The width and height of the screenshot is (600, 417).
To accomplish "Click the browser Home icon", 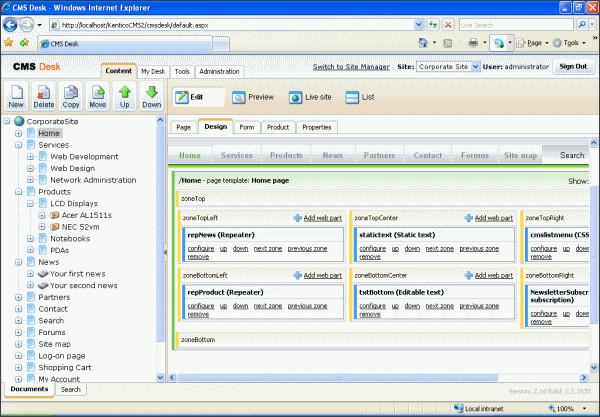I will tap(423, 43).
